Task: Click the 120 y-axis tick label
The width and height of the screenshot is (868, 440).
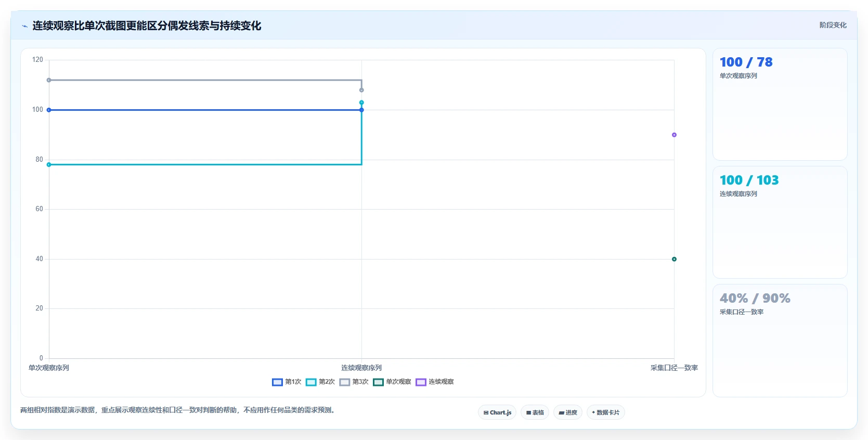Action: pyautogui.click(x=37, y=60)
